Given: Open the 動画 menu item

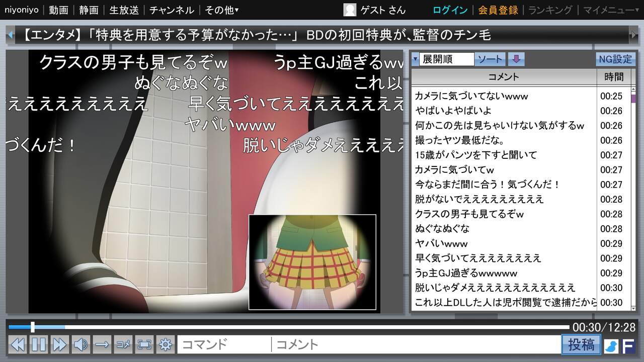Looking at the screenshot, I should 58,10.
